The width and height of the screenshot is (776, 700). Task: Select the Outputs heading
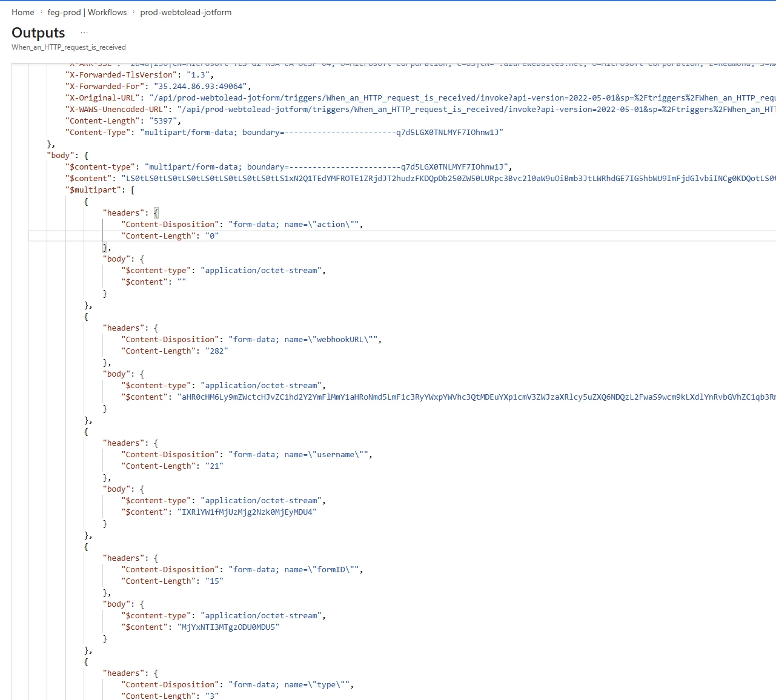pos(38,33)
